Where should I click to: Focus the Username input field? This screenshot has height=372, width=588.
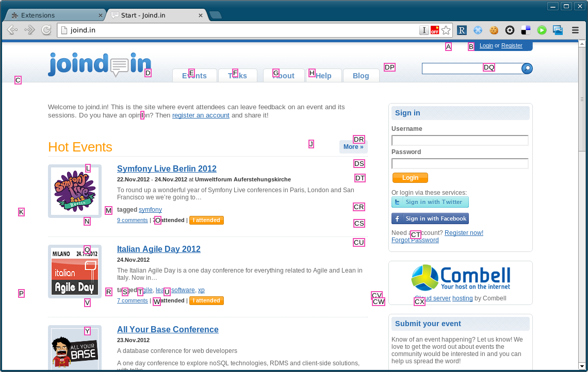coord(460,141)
